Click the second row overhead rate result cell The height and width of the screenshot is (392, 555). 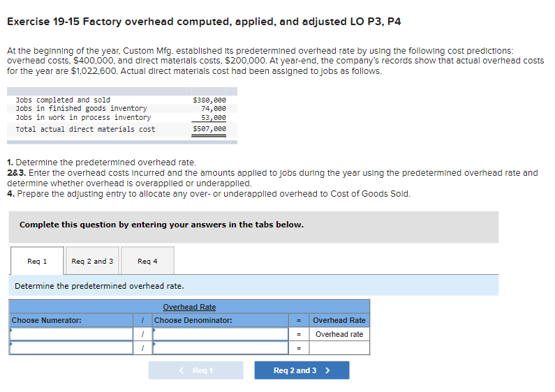tap(339, 348)
